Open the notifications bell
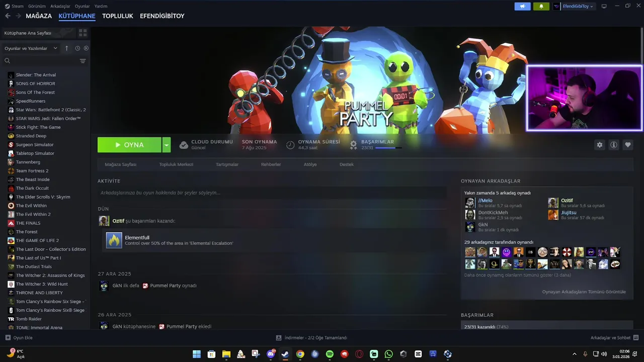The height and width of the screenshot is (362, 644). pyautogui.click(x=541, y=7)
